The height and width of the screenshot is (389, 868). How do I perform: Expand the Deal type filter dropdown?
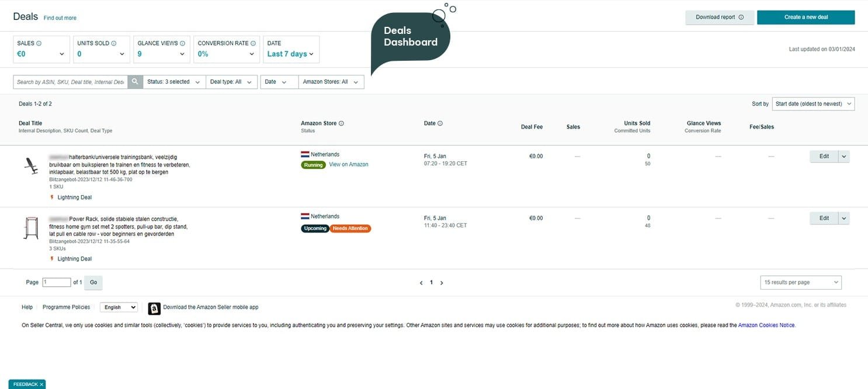coord(231,82)
